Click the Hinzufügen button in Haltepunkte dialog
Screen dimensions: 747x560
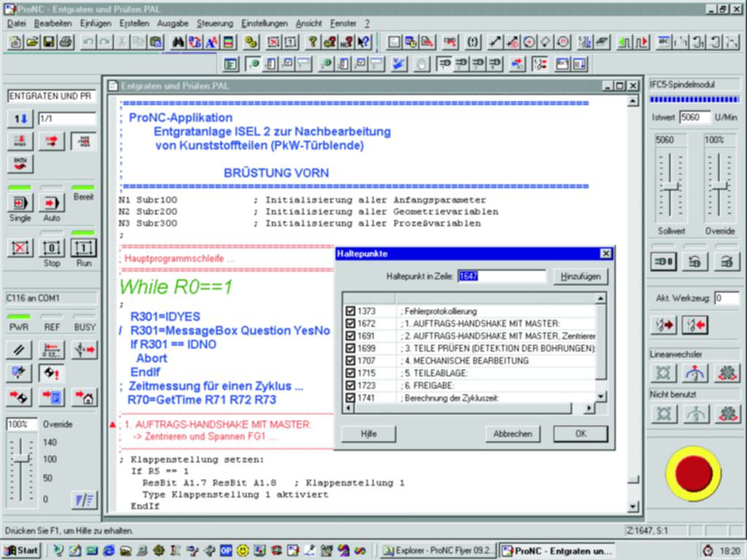pyautogui.click(x=580, y=276)
